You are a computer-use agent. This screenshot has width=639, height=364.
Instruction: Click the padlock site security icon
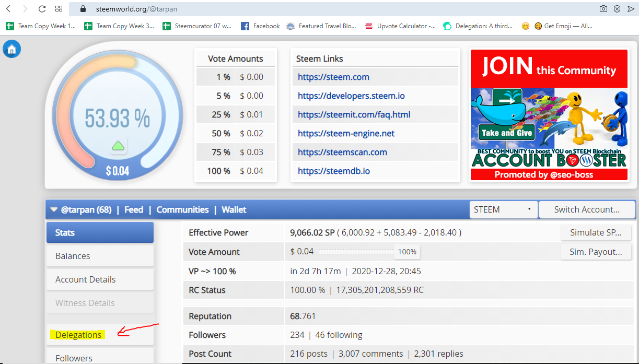point(82,9)
